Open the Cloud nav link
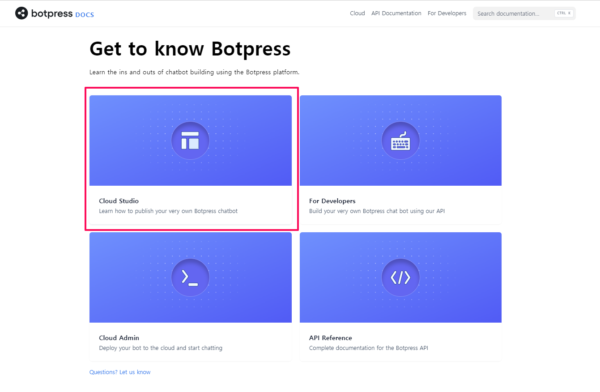 click(x=357, y=13)
